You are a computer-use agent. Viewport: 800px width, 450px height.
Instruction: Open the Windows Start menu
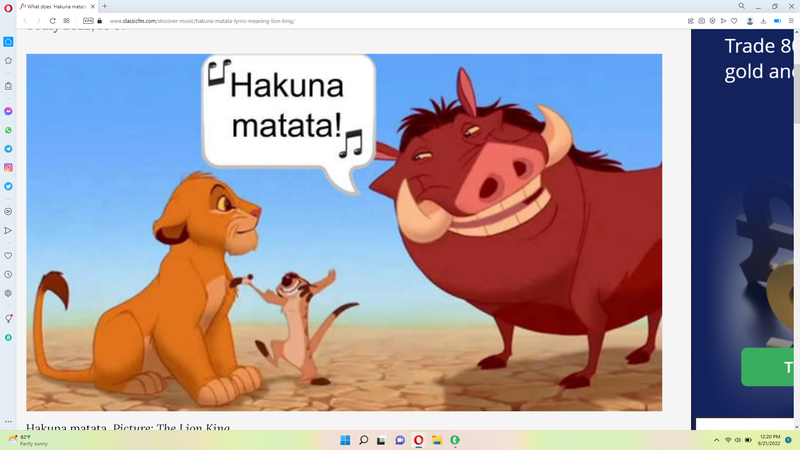pyautogui.click(x=345, y=440)
